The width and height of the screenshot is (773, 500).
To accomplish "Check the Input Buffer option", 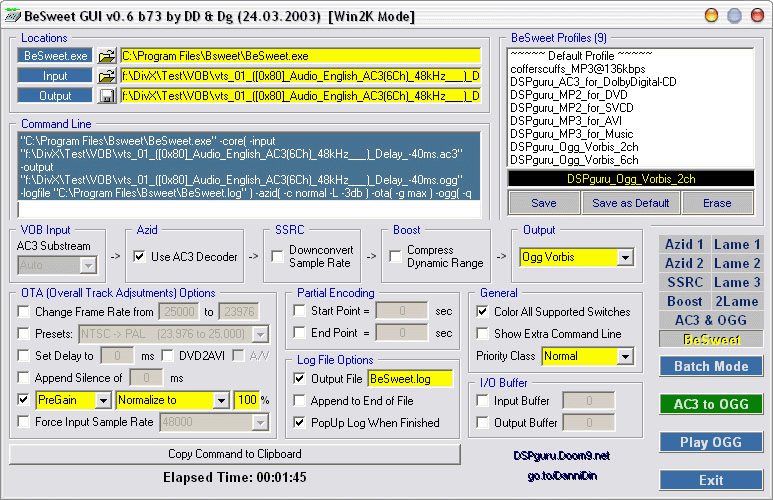I will click(483, 401).
